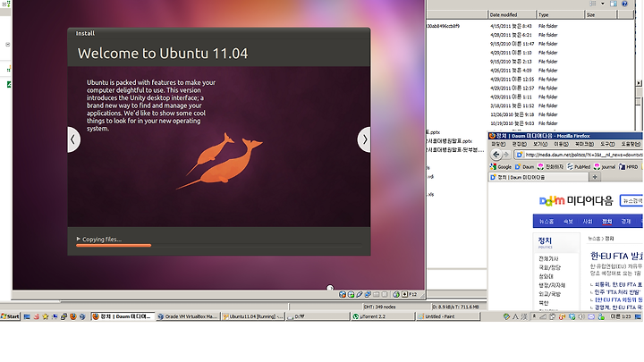Select the Daum 정치 Firefox tab
The width and height of the screenshot is (644, 362).
tap(538, 177)
